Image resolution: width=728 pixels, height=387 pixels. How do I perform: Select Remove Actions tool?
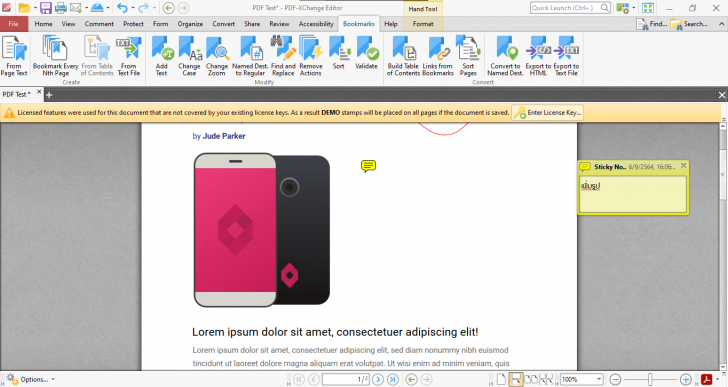tap(311, 56)
